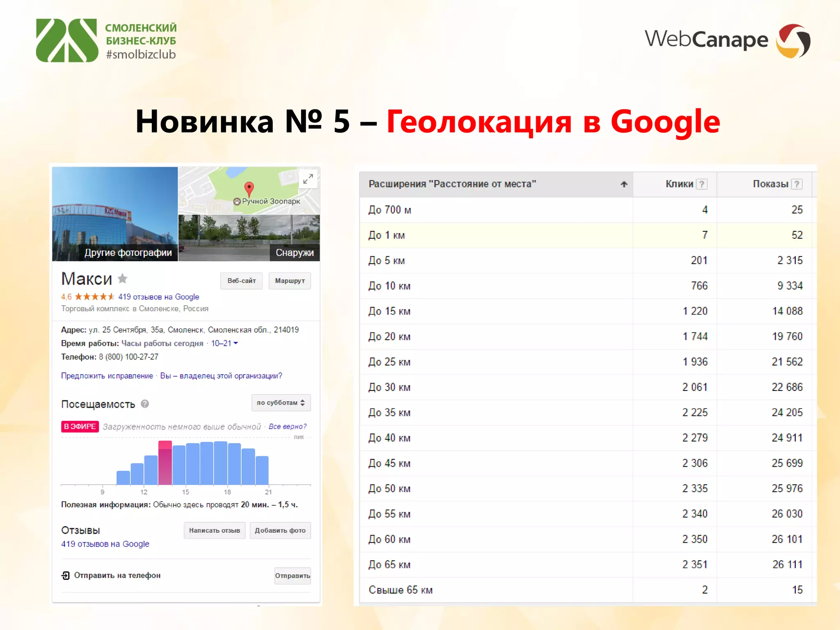Click the five-star rating icons

pyautogui.click(x=94, y=297)
